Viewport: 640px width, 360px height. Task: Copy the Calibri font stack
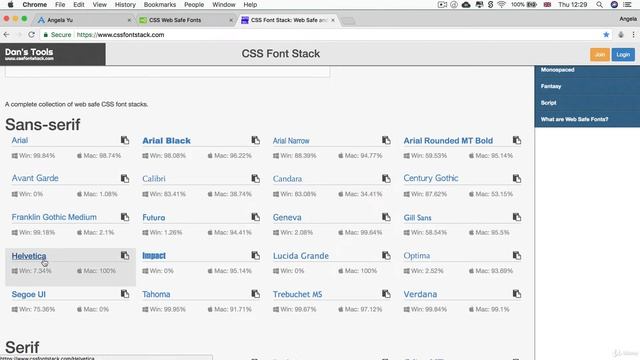click(x=256, y=179)
